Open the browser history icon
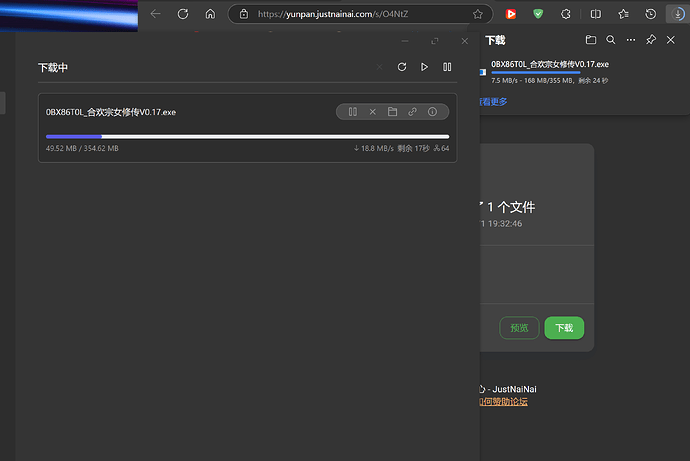Image resolution: width=690 pixels, height=461 pixels. click(x=650, y=14)
